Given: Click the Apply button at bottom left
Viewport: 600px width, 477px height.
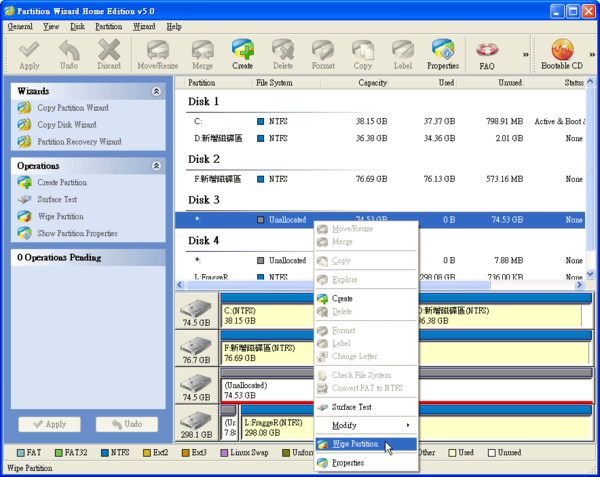Looking at the screenshot, I should pos(49,424).
